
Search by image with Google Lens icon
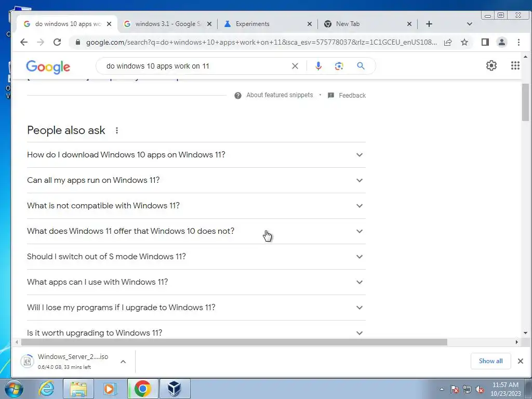339,66
